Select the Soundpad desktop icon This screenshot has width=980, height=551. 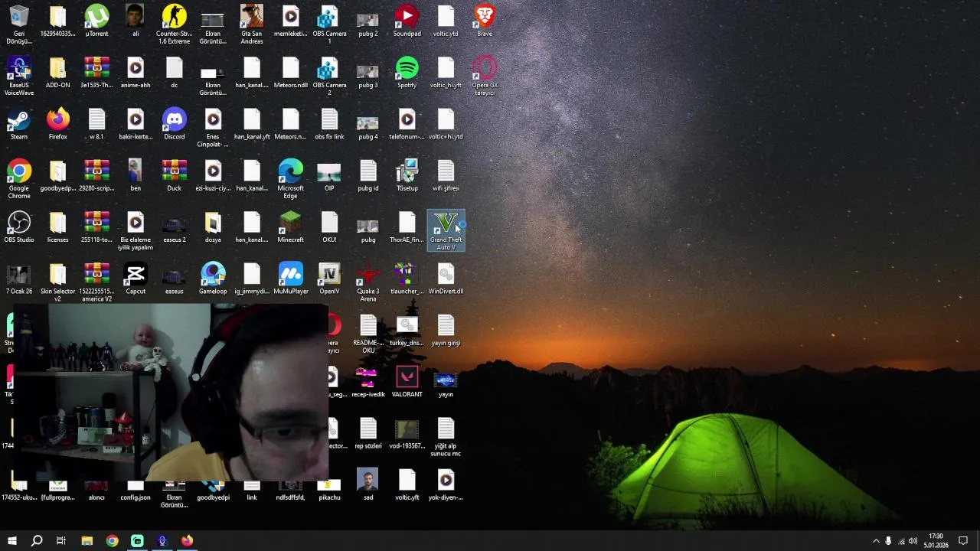click(x=407, y=21)
